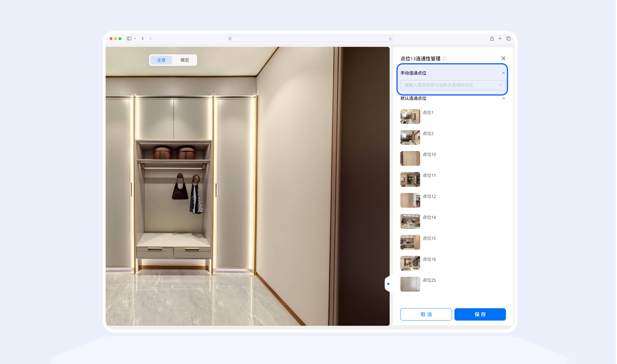The image size is (617, 364).
Task: Select the 点位10 thumbnail
Action: pyautogui.click(x=410, y=158)
